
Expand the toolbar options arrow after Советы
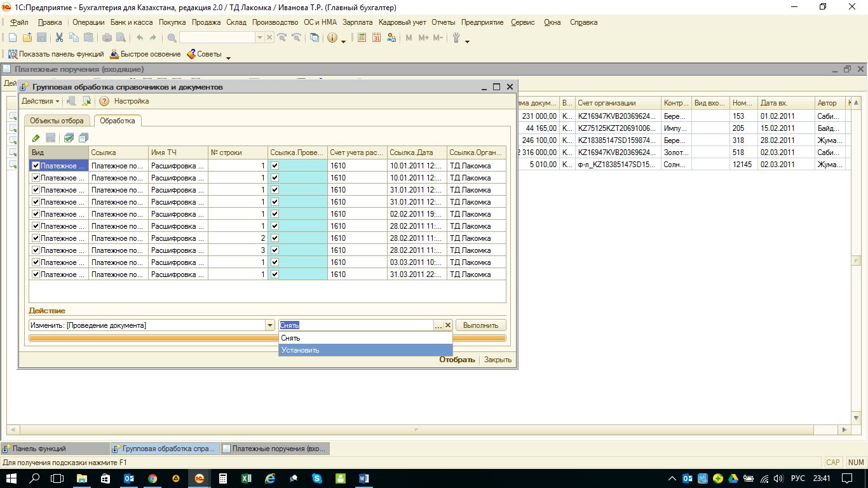coord(228,58)
